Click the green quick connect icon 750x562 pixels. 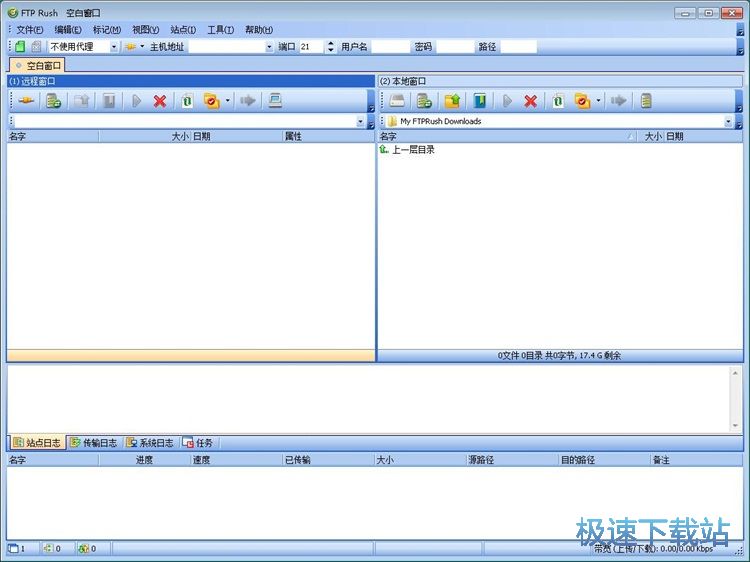tap(20, 46)
